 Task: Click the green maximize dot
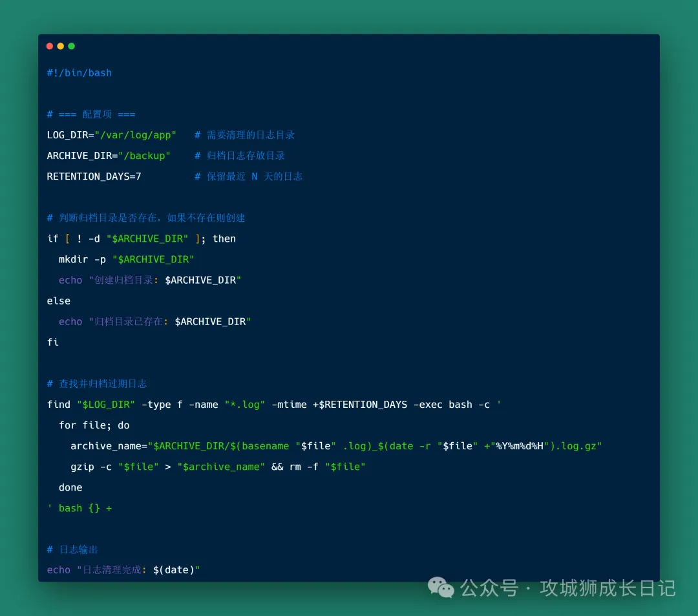(x=71, y=46)
